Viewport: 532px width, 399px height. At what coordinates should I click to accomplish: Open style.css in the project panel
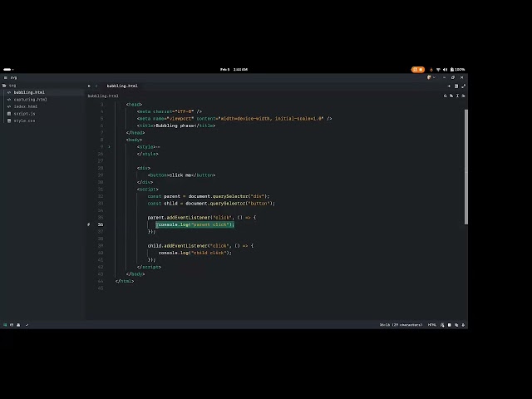click(x=24, y=121)
